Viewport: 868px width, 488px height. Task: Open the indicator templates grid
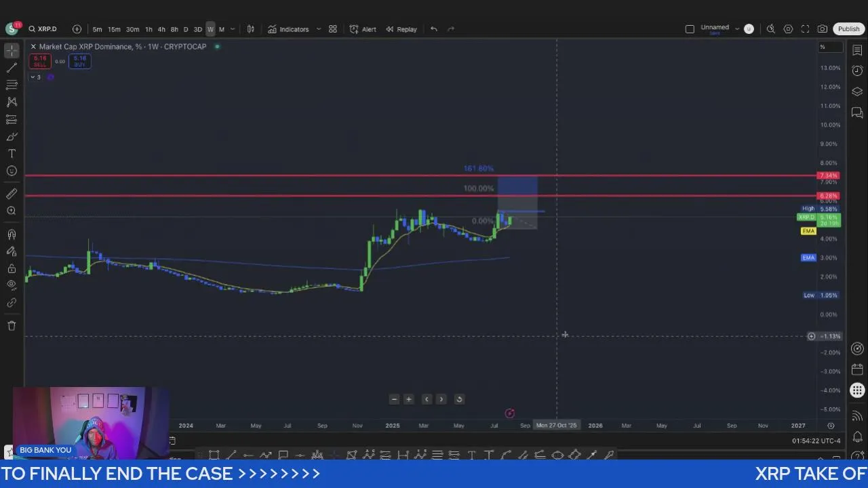pos(333,29)
